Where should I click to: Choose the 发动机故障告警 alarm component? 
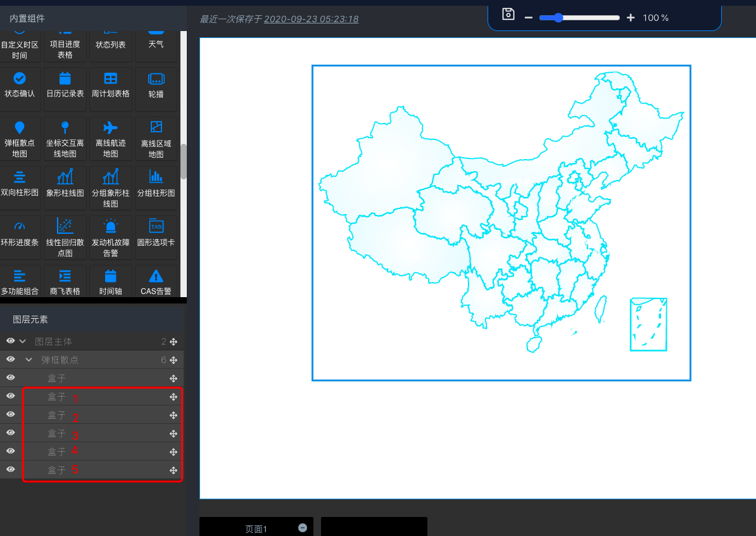(x=111, y=236)
